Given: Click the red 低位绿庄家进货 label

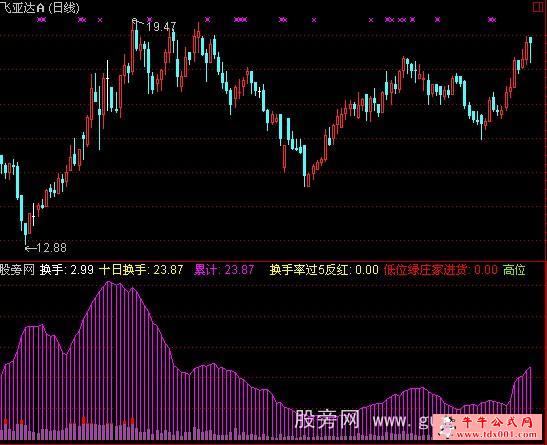Looking at the screenshot, I should click(x=425, y=270).
